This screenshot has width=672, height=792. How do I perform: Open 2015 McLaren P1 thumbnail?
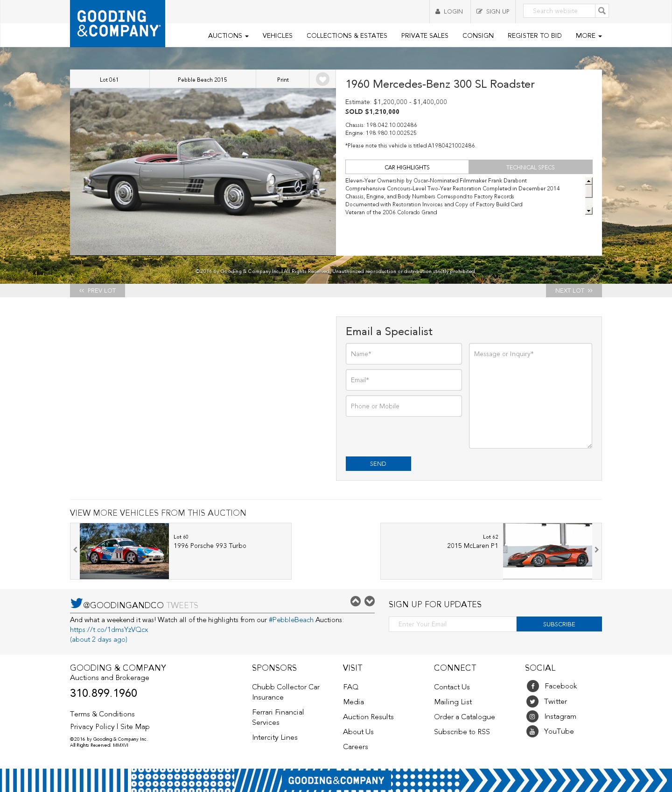click(x=547, y=551)
